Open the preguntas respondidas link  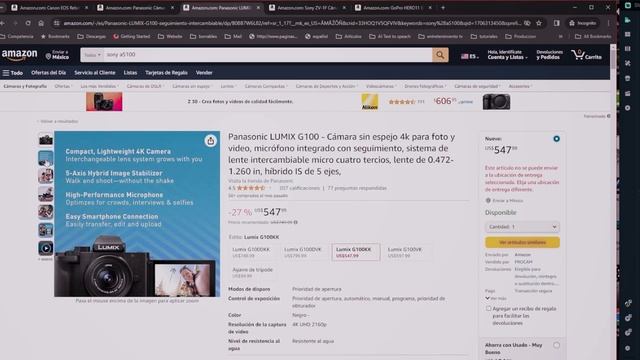357,188
